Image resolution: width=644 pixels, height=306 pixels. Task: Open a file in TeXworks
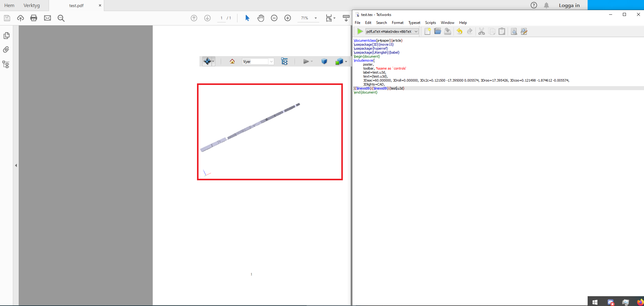438,31
